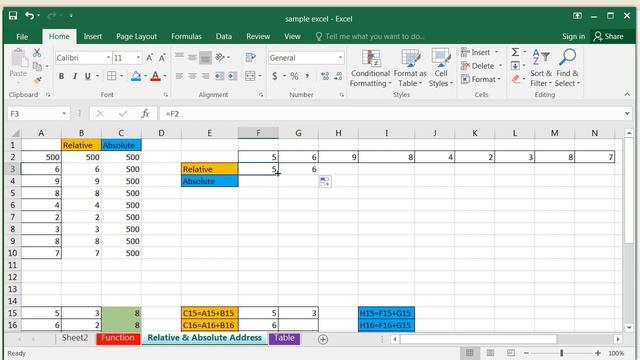Click the Clear eraser icon
The width and height of the screenshot is (640, 360).
coord(516,79)
